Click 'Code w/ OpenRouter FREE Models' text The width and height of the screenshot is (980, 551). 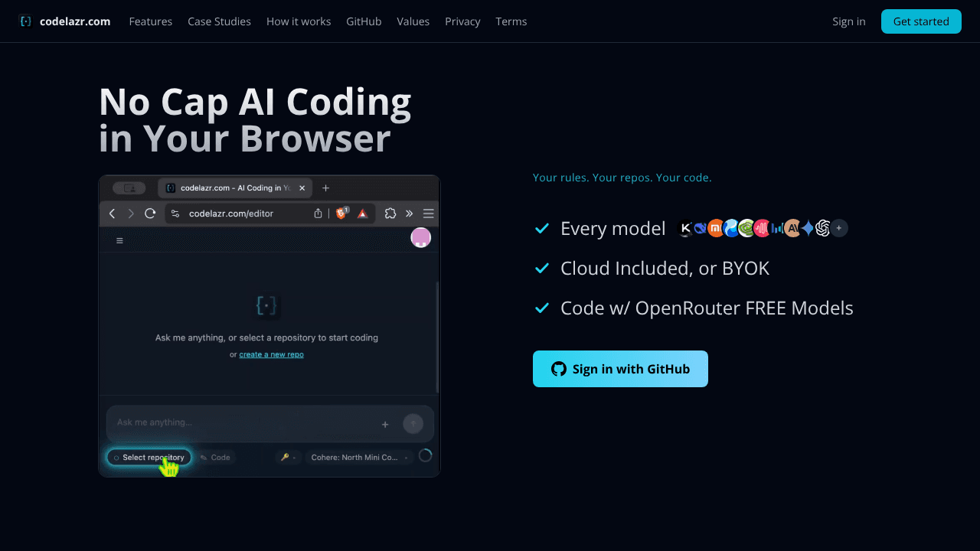click(x=707, y=308)
